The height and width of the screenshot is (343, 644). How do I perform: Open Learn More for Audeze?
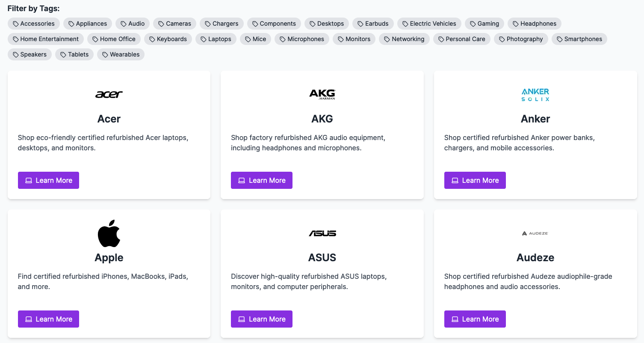pos(475,319)
